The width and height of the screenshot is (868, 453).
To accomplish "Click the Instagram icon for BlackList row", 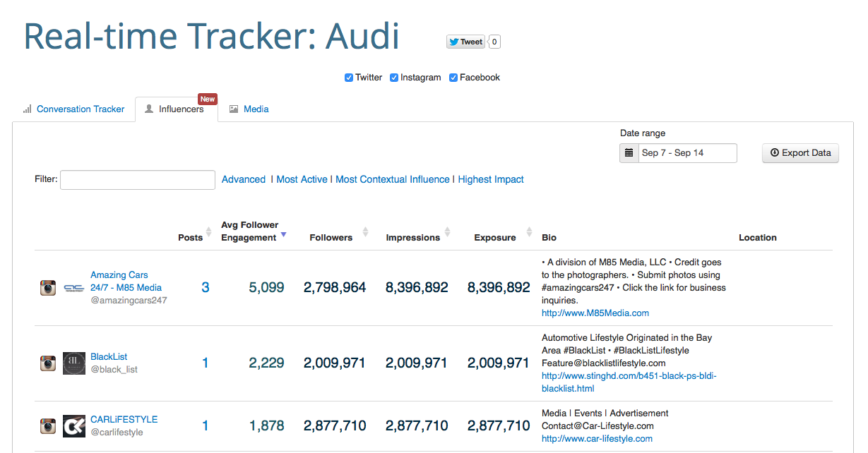I will point(48,363).
